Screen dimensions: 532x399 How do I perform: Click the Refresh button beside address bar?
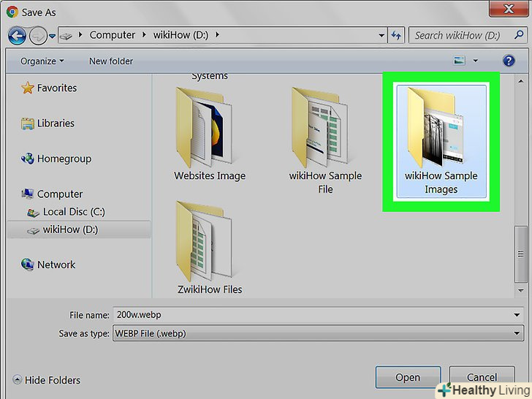coord(396,35)
